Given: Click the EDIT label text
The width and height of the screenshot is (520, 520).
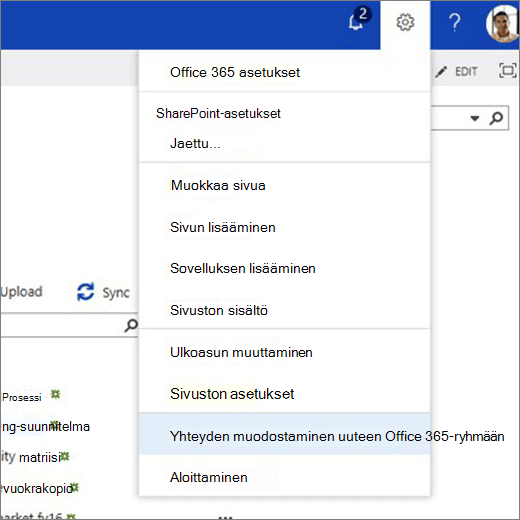Looking at the screenshot, I should [x=466, y=71].
